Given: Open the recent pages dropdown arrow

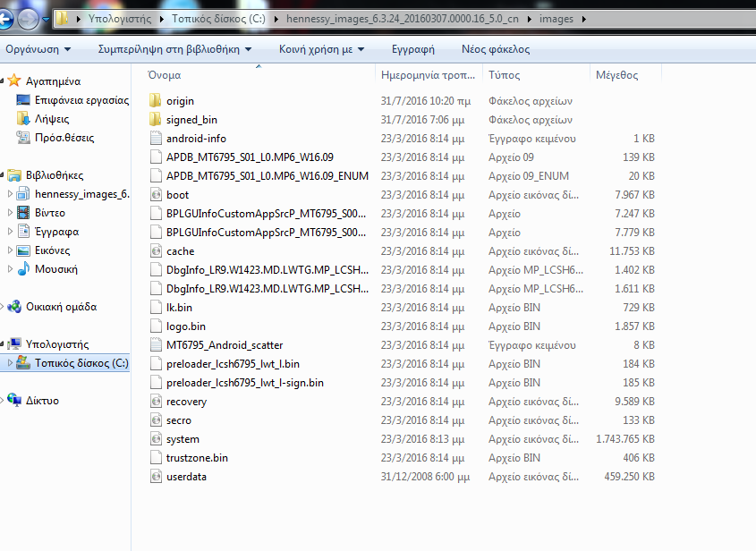Looking at the screenshot, I should [46, 20].
